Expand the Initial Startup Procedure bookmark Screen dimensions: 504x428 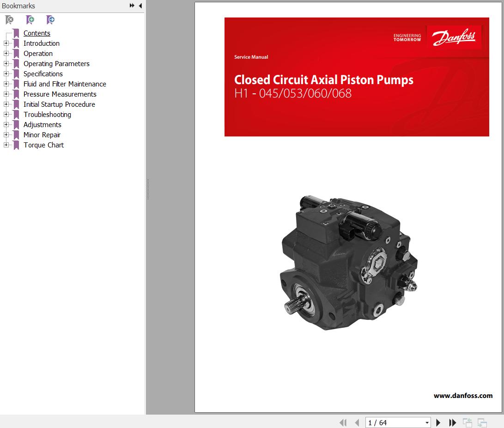coord(6,104)
